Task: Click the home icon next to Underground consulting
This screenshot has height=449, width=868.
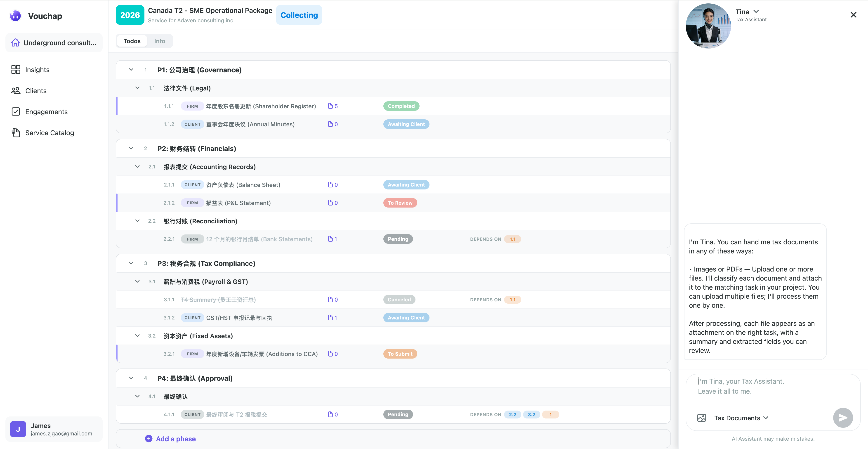Action: (x=16, y=43)
